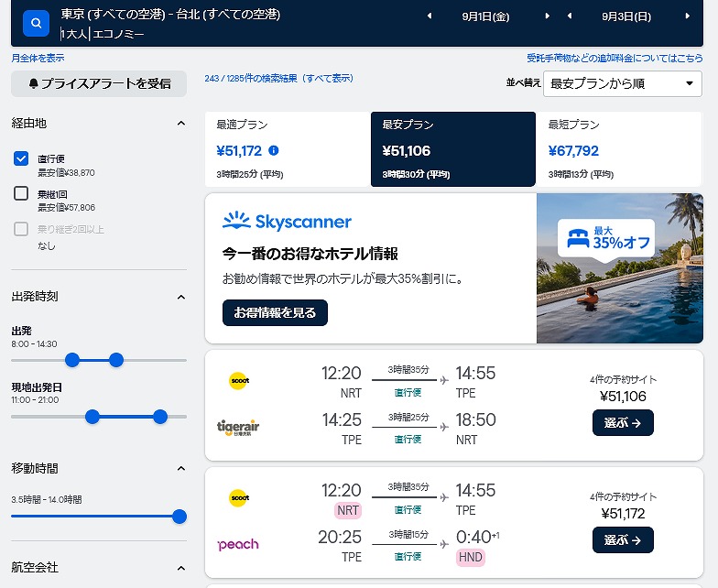The width and height of the screenshot is (718, 588).
Task: Open the 月全体を表示 link
Action: tap(38, 59)
